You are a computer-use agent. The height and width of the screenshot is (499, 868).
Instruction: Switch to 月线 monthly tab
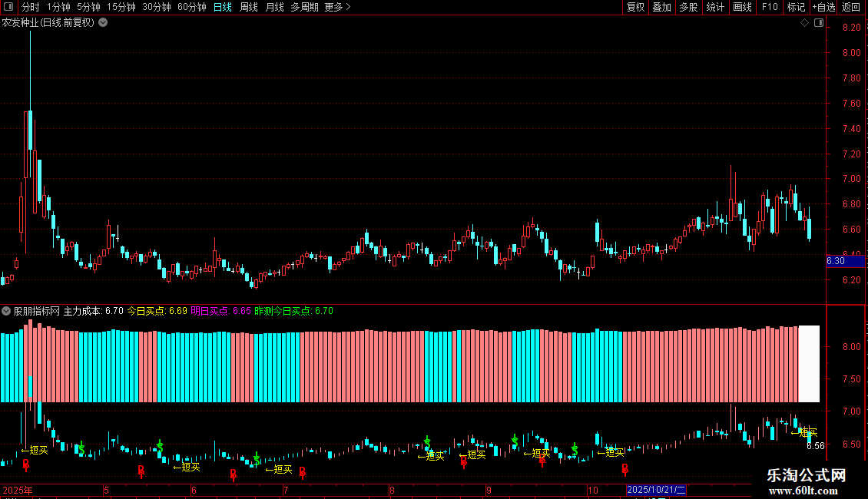tap(274, 7)
